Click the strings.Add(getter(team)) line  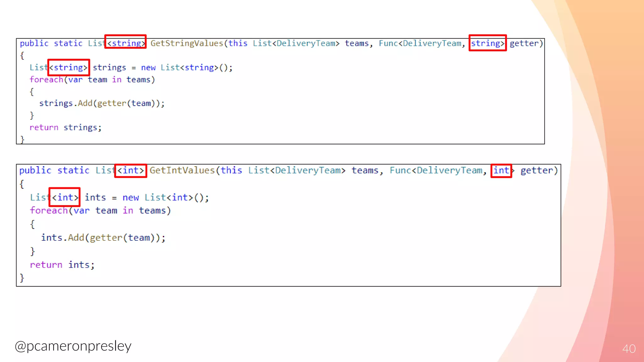(102, 103)
